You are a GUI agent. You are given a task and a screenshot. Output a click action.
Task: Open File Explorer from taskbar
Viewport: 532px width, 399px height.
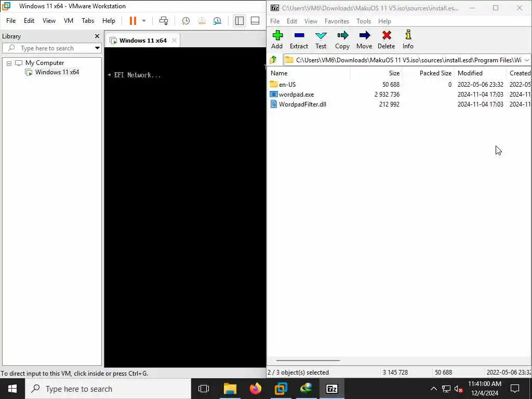[x=230, y=389]
